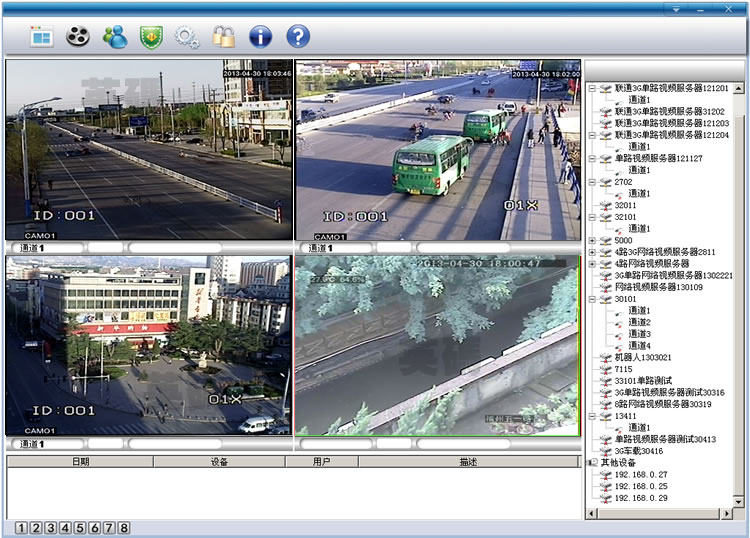This screenshot has height=538, width=750.
Task: Select 通道2 under device 30101
Action: point(639,322)
